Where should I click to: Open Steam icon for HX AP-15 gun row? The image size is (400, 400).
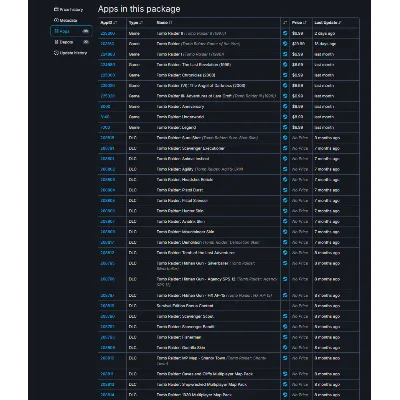[285, 295]
